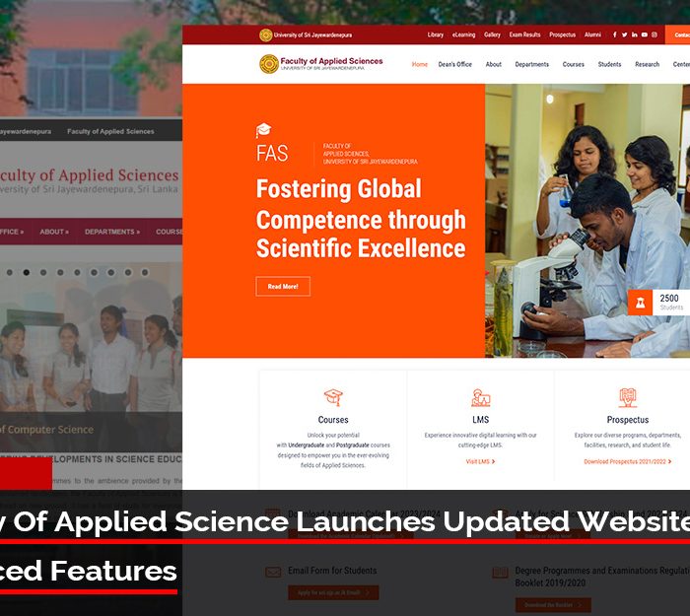This screenshot has height=616, width=690.
Task: Select the last carousel dot on the old site
Action: coord(145,273)
